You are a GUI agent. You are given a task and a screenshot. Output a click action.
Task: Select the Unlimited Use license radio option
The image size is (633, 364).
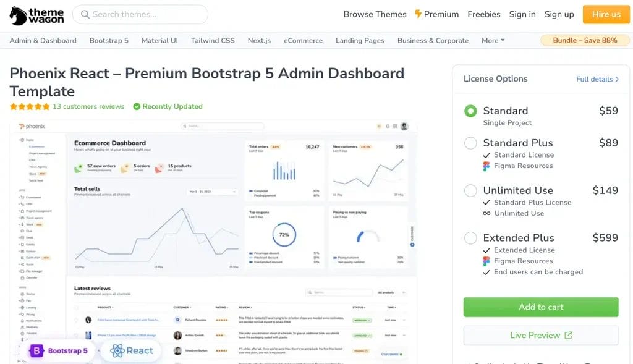(470, 190)
